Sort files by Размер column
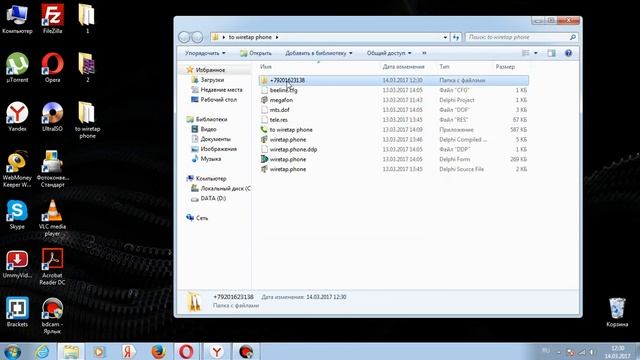This screenshot has height=360, width=640. point(505,67)
